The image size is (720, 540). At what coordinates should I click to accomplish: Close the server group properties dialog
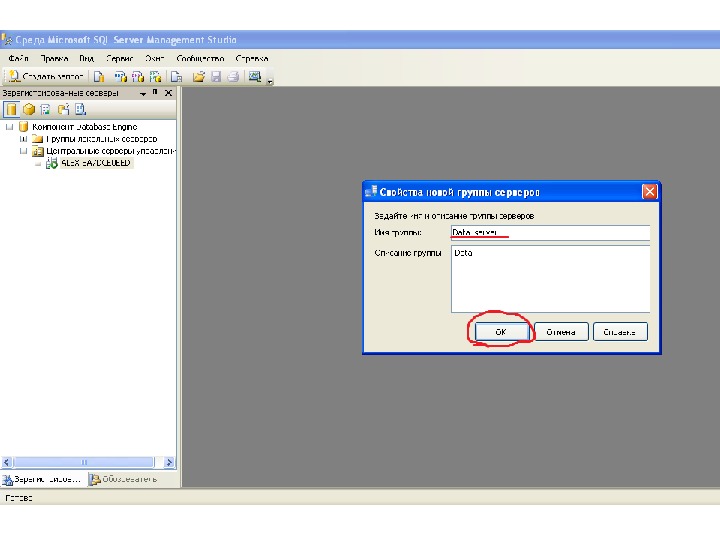tap(649, 191)
